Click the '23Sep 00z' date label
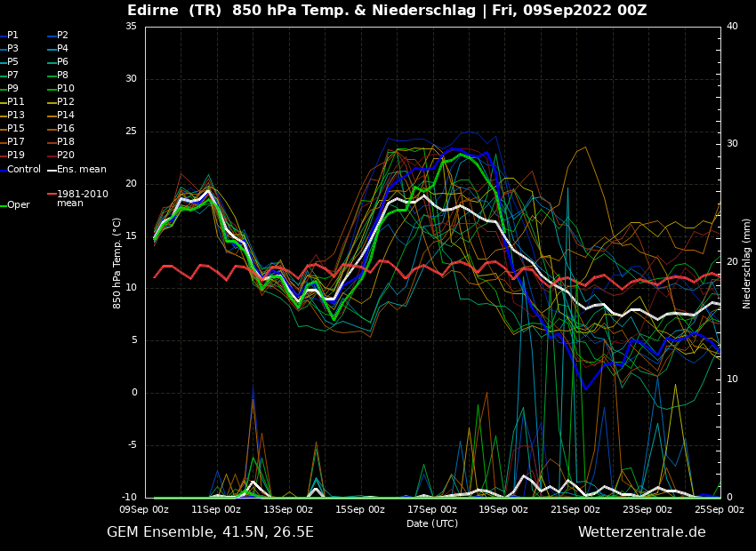This screenshot has height=551, width=756. pos(647,509)
